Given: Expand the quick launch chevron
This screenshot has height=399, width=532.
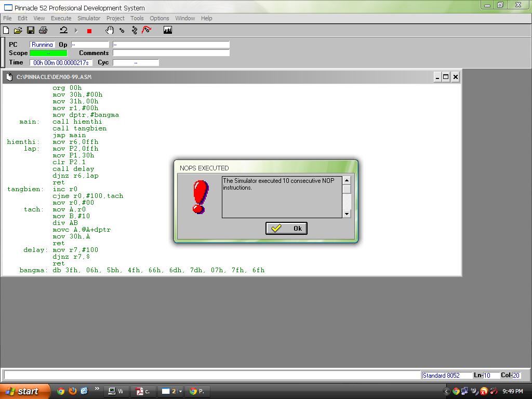Looking at the screenshot, I should tap(97, 389).
